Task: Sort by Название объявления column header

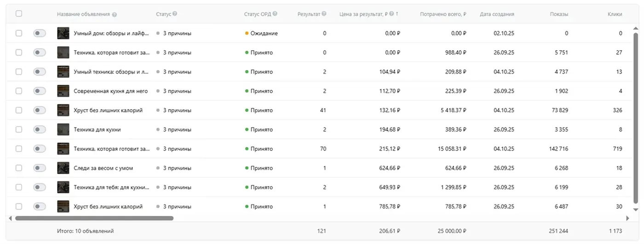Action: pyautogui.click(x=83, y=14)
